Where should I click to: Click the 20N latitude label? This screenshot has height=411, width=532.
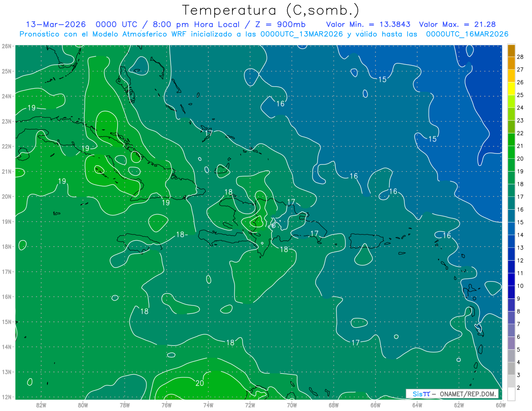pyautogui.click(x=6, y=196)
